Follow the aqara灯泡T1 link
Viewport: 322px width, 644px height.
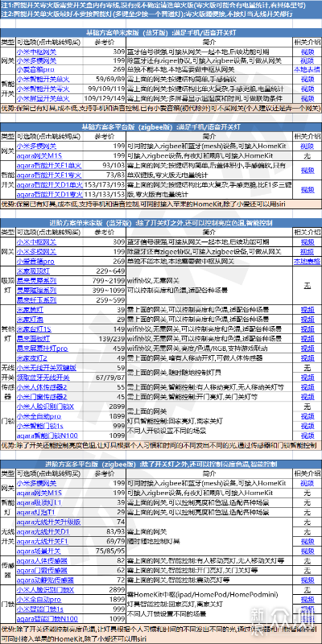pyautogui.click(x=35, y=512)
